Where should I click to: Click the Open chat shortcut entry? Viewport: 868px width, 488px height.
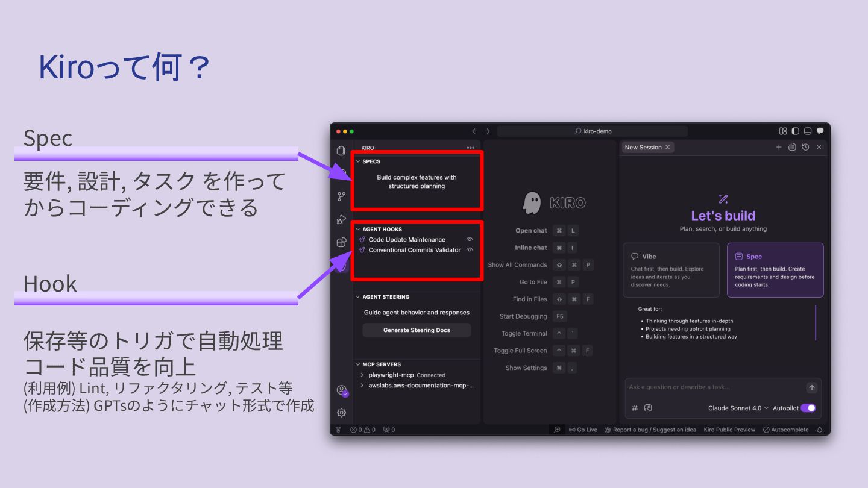(546, 231)
